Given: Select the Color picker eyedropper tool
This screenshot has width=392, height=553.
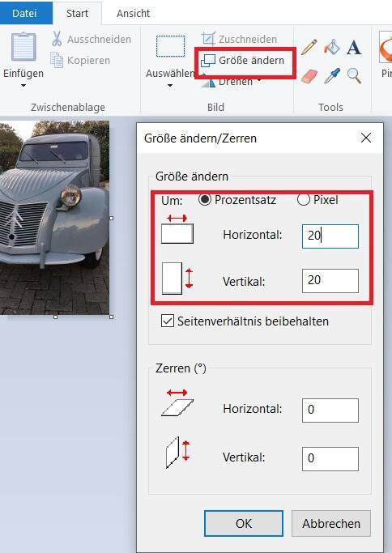Looking at the screenshot, I should click(332, 76).
